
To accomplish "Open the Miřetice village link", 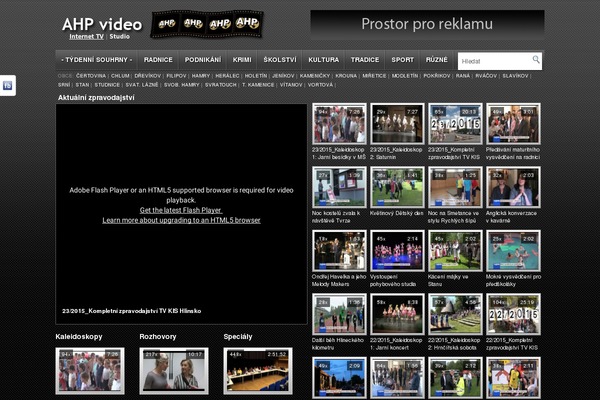I will click(x=374, y=76).
